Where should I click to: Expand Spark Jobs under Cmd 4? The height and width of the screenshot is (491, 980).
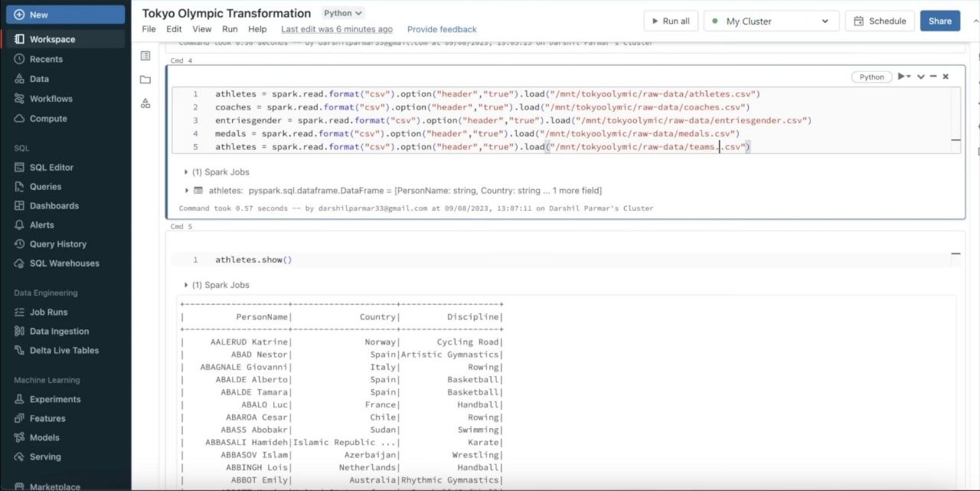pos(218,172)
